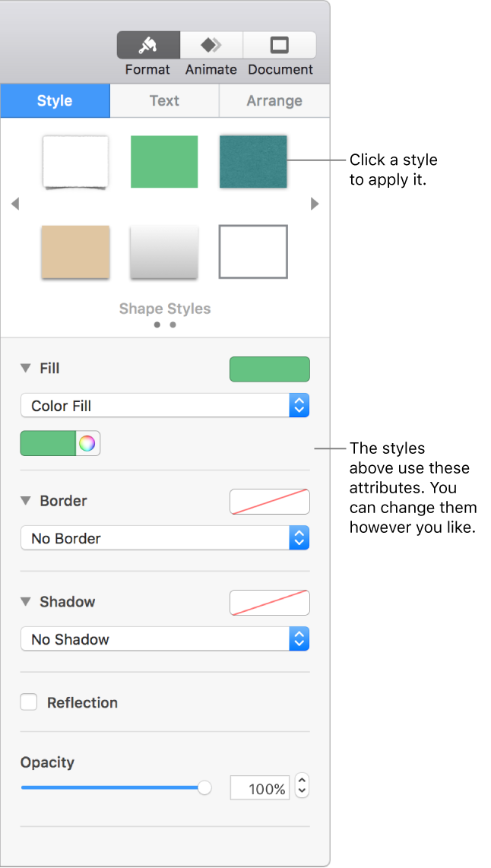Apply the teal shape style

pos(252,161)
